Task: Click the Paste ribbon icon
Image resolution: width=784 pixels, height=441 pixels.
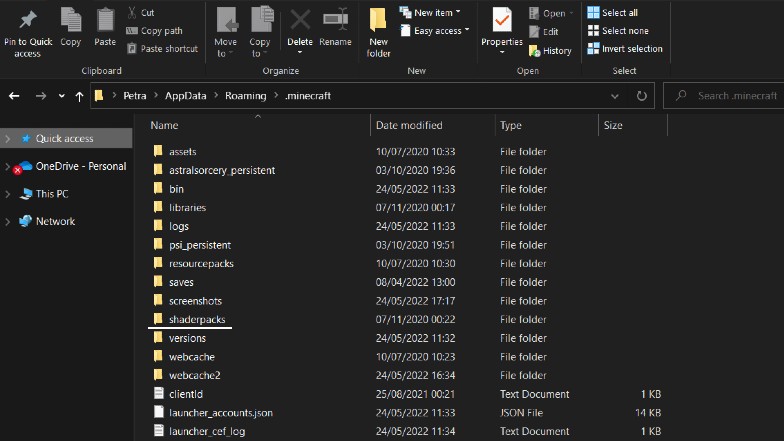Action: 105,20
